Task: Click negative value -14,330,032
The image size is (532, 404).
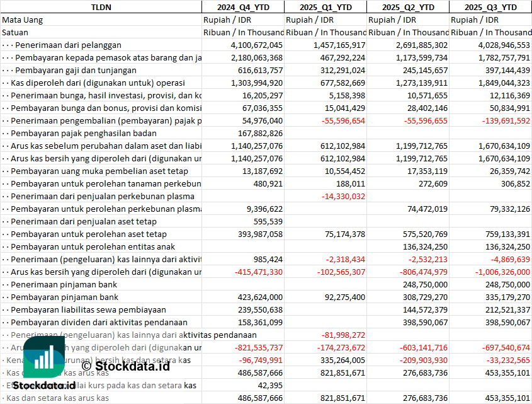Action: pos(343,197)
